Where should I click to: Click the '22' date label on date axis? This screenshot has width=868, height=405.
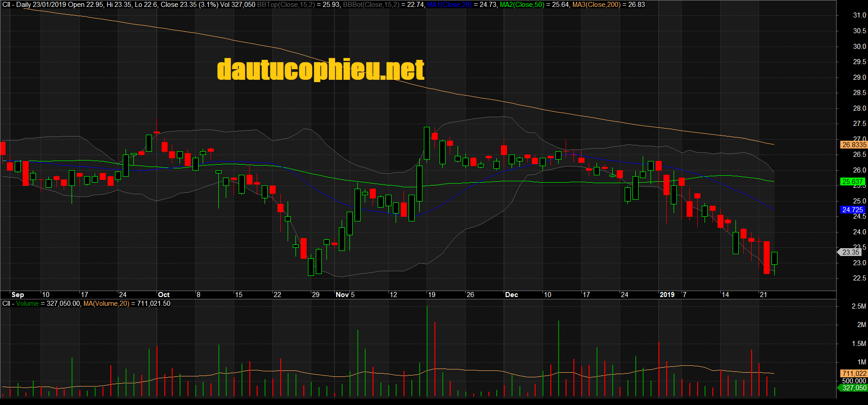[277, 295]
